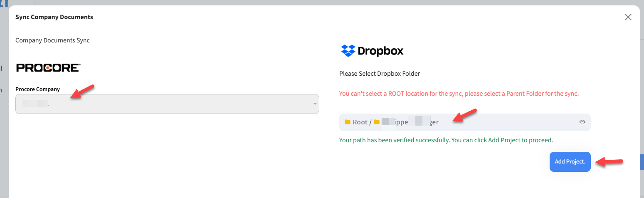Screen dimensions: 644x198
Task: Select the subfolder name in the breadcrumb
Action: (410, 122)
